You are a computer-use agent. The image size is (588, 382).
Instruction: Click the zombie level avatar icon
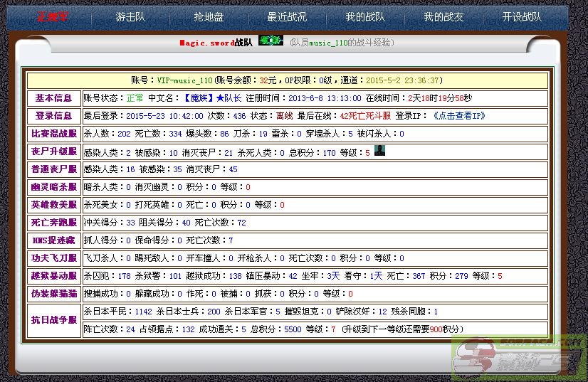(379, 151)
